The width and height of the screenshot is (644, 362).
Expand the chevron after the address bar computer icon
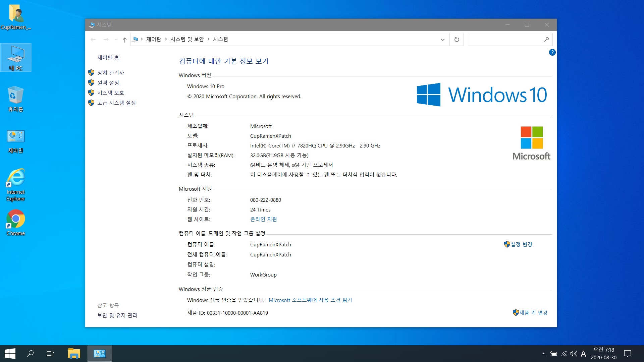pyautogui.click(x=142, y=39)
